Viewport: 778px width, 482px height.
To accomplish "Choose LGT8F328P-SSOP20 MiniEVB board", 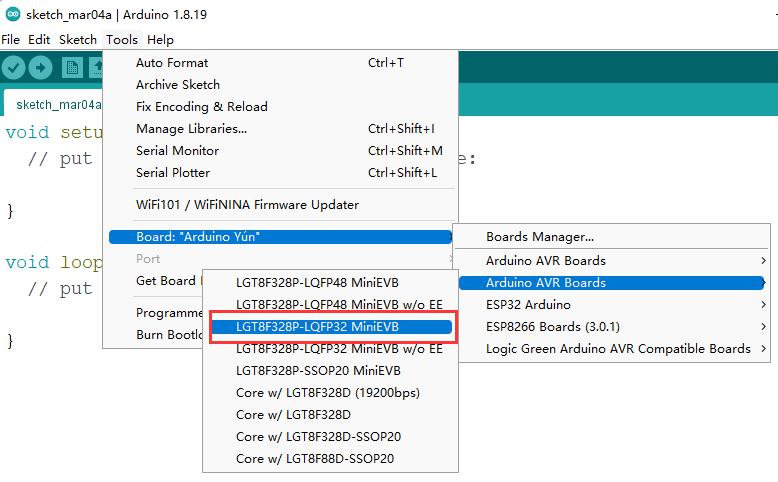I will pos(318,370).
